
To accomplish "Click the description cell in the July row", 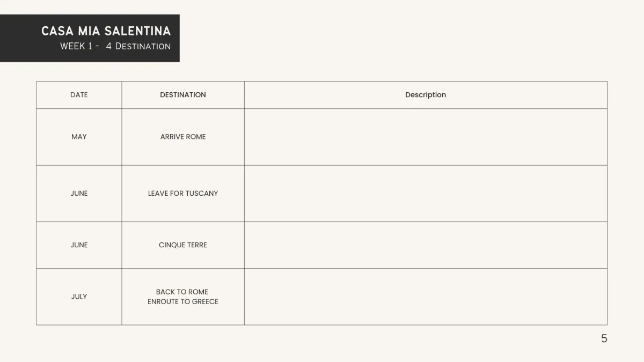I will pyautogui.click(x=426, y=297).
